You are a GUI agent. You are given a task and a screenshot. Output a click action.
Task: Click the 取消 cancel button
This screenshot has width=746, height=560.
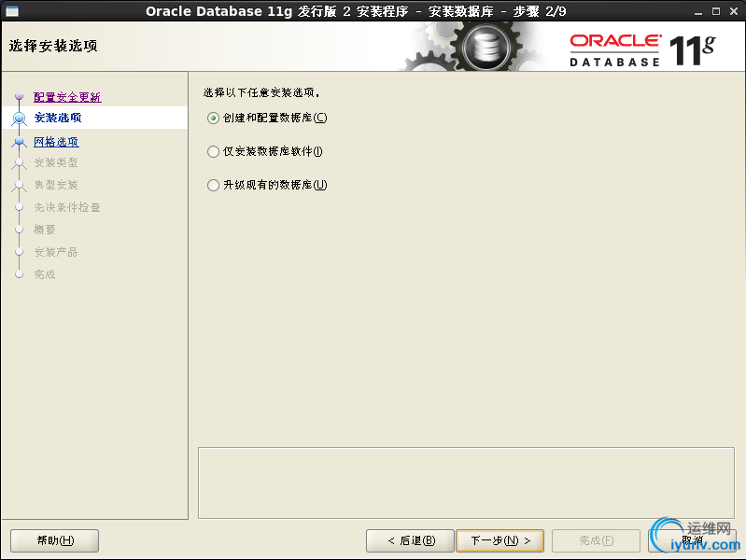692,540
